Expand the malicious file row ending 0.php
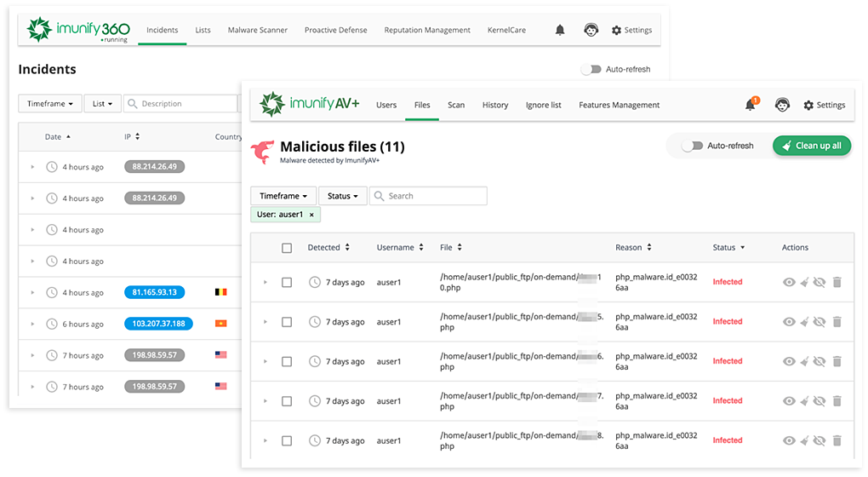The width and height of the screenshot is (868, 477). pos(266,283)
